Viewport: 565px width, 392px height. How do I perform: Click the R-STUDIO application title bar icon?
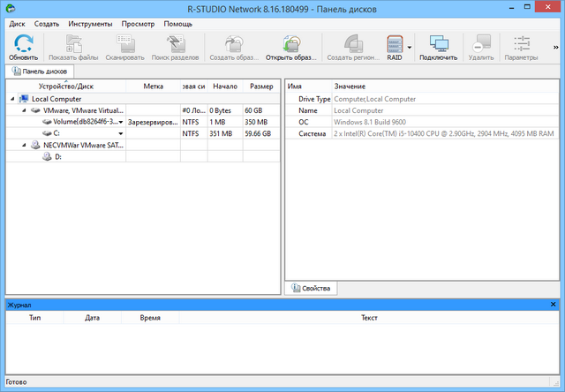11,8
